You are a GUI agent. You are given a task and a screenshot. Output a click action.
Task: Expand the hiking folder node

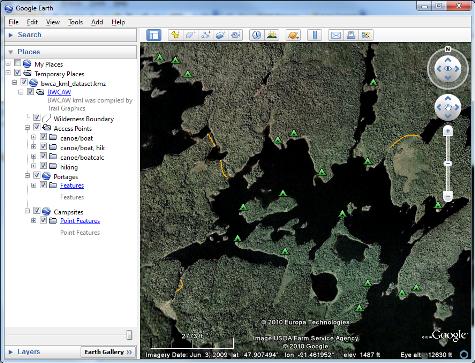[33, 166]
